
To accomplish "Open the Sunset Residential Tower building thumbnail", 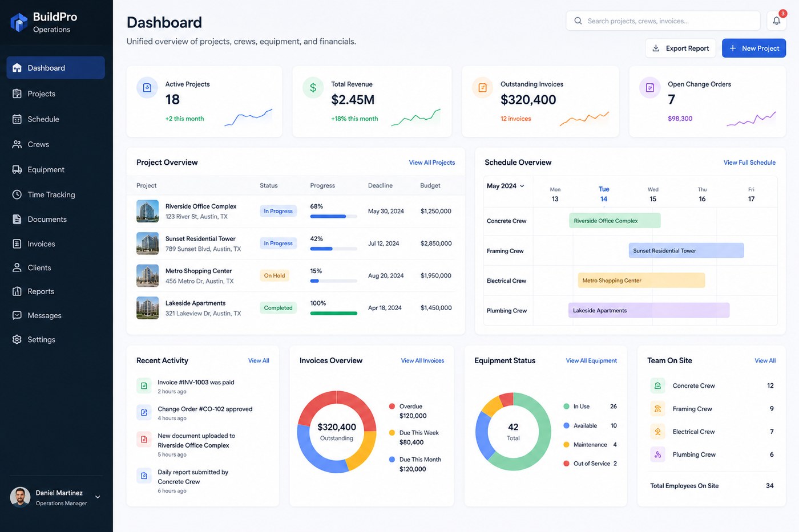I will pyautogui.click(x=148, y=243).
